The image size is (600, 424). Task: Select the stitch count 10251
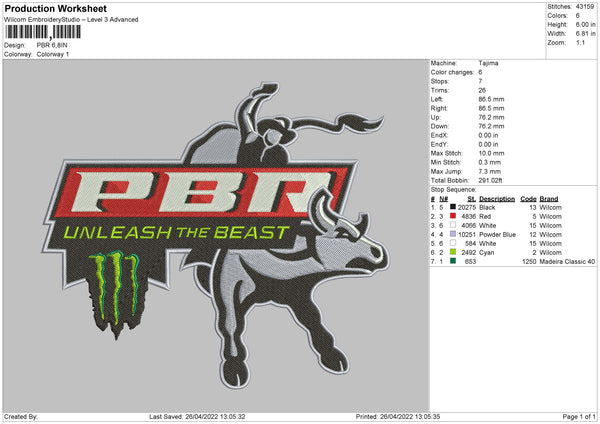tap(467, 235)
